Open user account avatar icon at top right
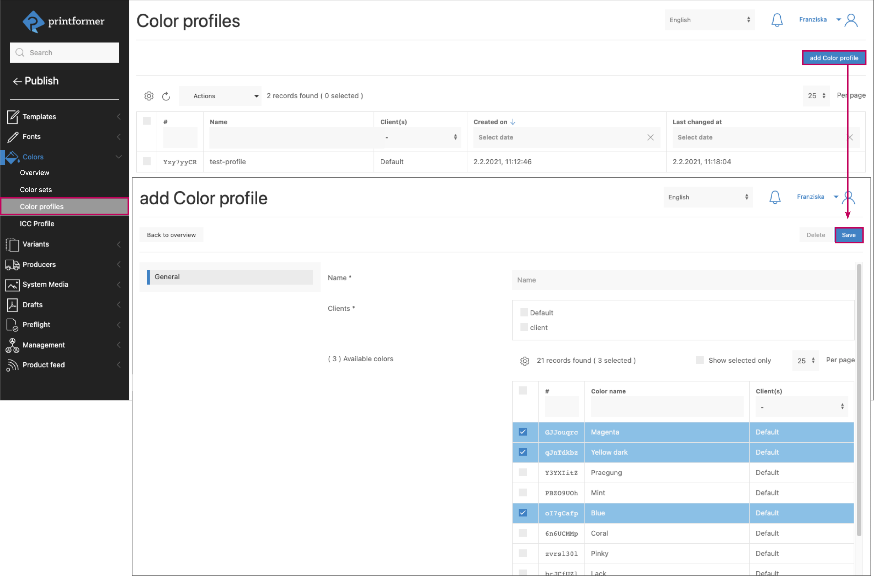Screen dimensions: 874x588 851,21
